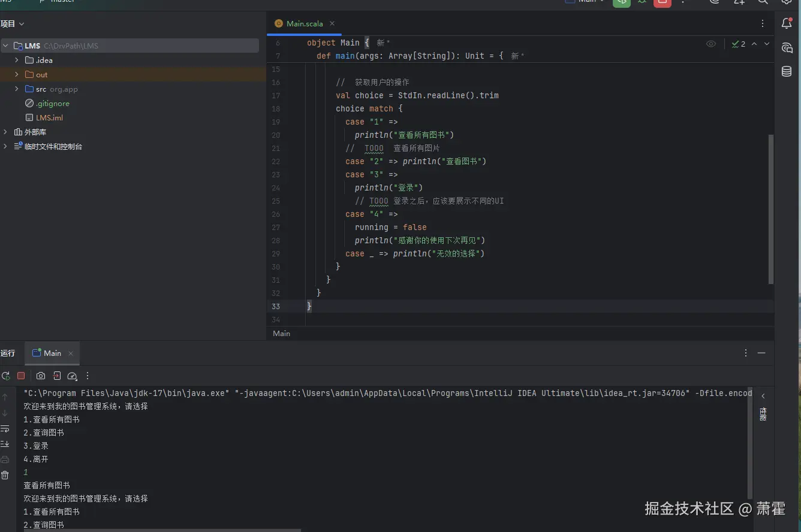The width and height of the screenshot is (801, 532).
Task: Select the Main.scala editor tab
Action: pos(304,23)
